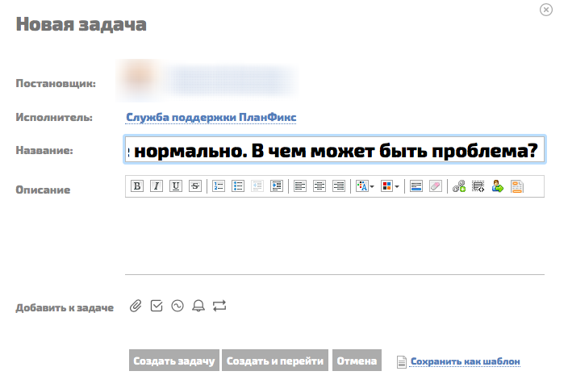This screenshot has width=568, height=392.
Task: Close the Новая задача dialog
Action: pos(546,10)
